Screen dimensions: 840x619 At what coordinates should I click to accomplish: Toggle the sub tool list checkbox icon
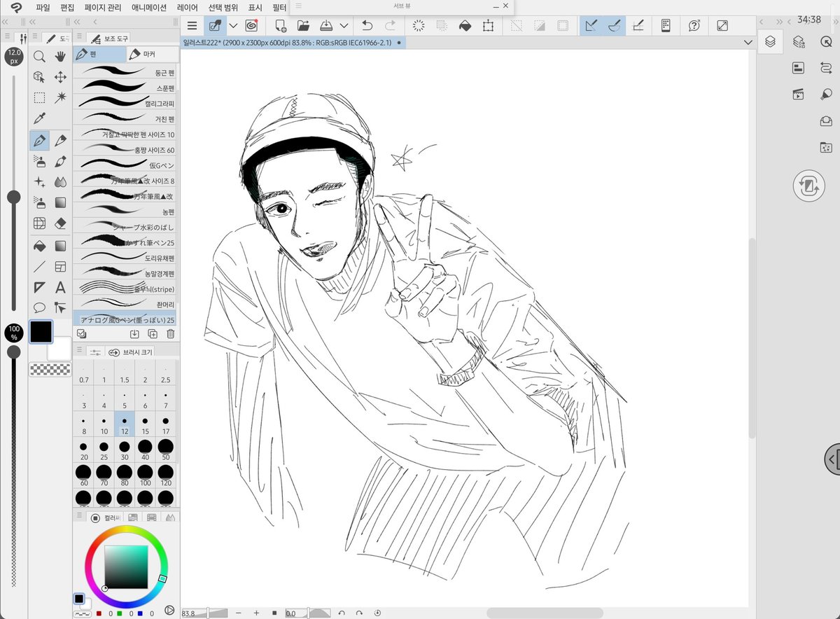pos(81,334)
